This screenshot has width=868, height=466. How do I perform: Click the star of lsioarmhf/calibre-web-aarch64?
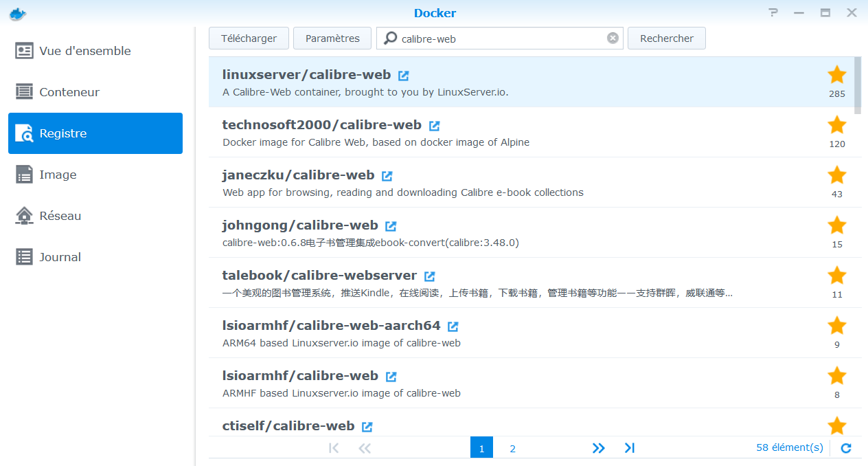(x=837, y=325)
